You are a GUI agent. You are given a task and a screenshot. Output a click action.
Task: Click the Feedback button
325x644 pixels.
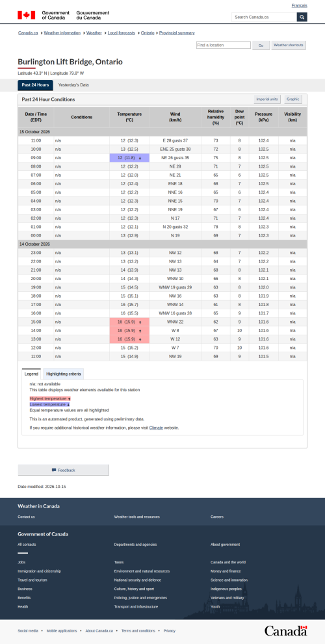point(63,470)
